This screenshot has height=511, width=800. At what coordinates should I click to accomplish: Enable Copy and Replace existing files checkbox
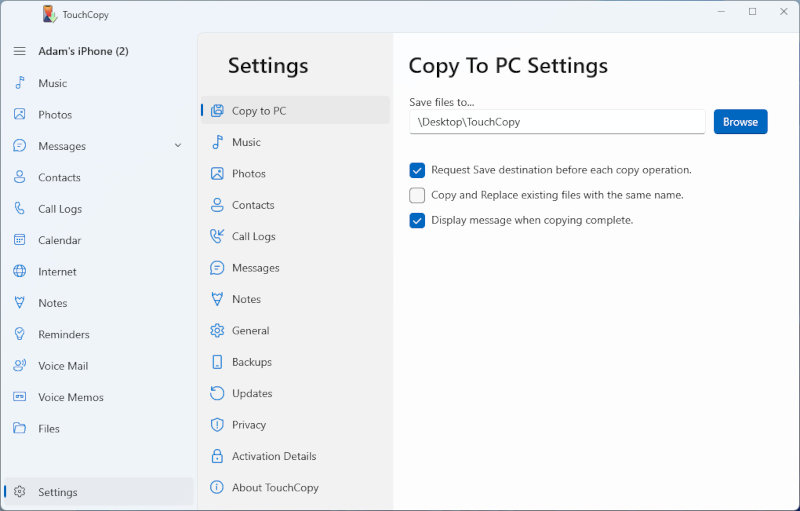(417, 195)
